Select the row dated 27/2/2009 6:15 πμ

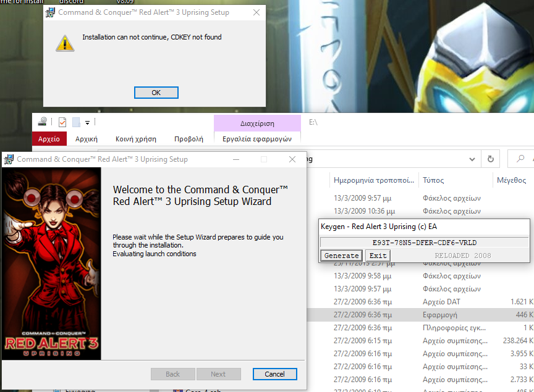(420, 341)
